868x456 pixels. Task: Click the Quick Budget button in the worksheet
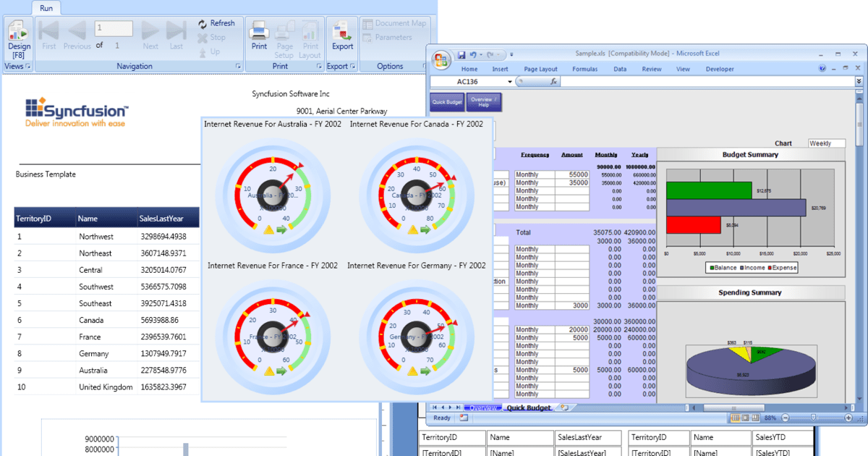(446, 101)
